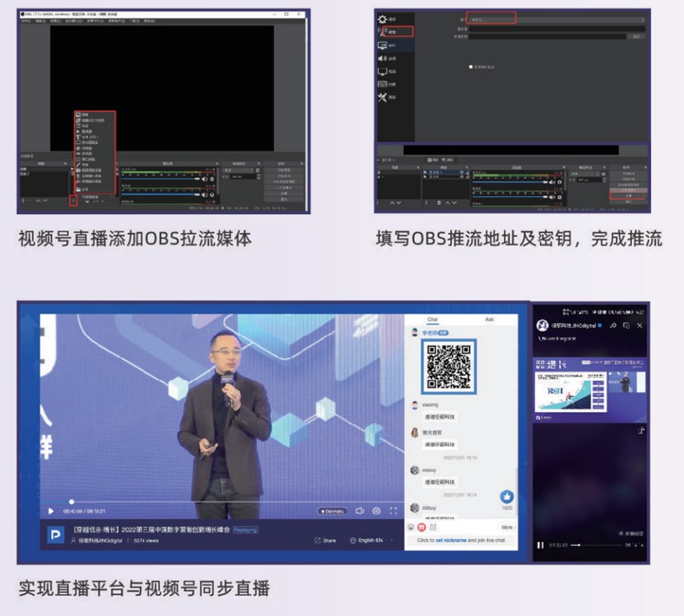
Task: Select the Audio speaker icon in OBS settings
Action: (383, 58)
